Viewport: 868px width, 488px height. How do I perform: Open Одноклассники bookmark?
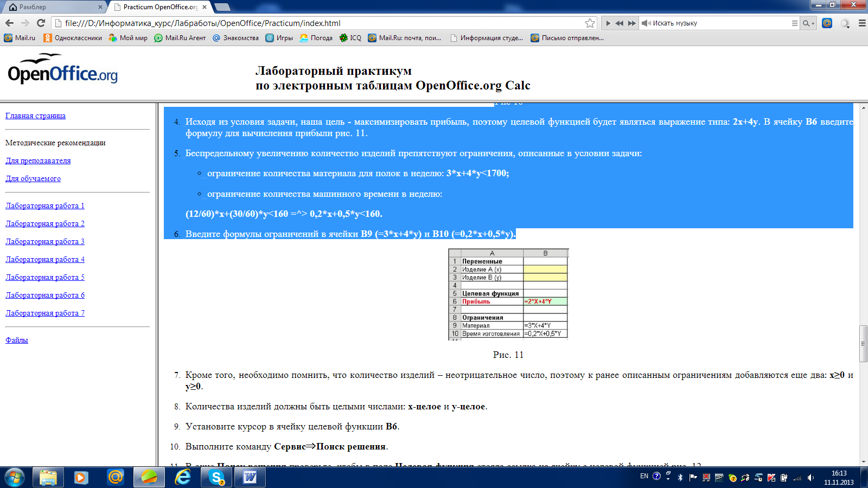[x=73, y=38]
